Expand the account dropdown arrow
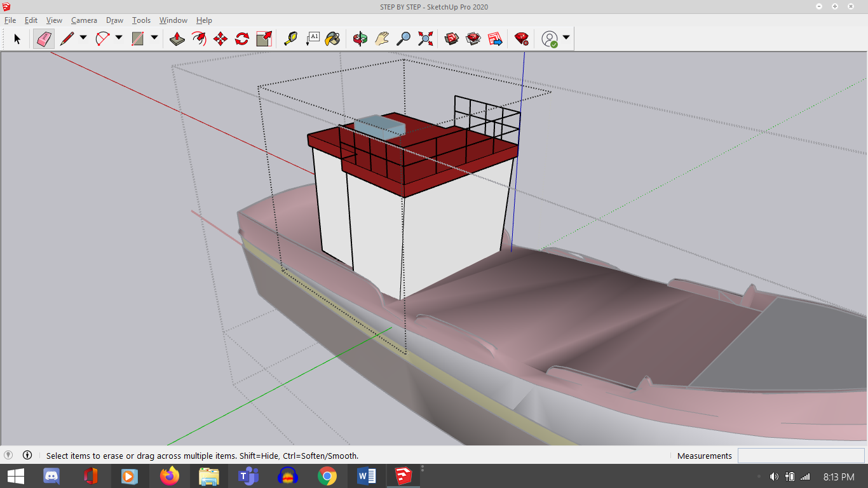 (566, 38)
